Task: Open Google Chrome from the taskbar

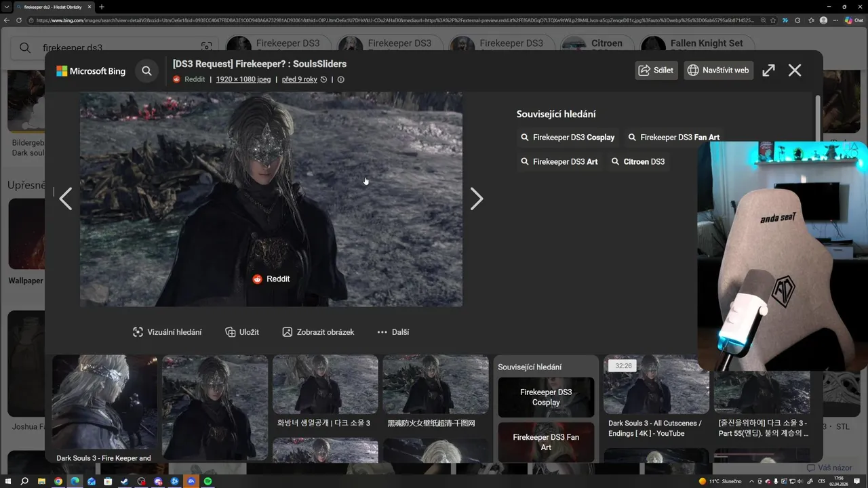Action: (x=58, y=481)
